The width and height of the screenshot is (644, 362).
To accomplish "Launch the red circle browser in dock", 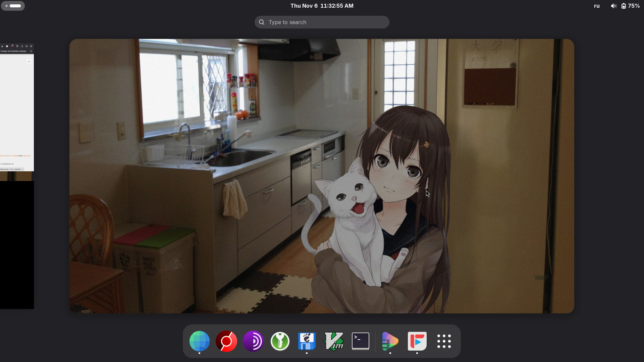I will pyautogui.click(x=226, y=341).
